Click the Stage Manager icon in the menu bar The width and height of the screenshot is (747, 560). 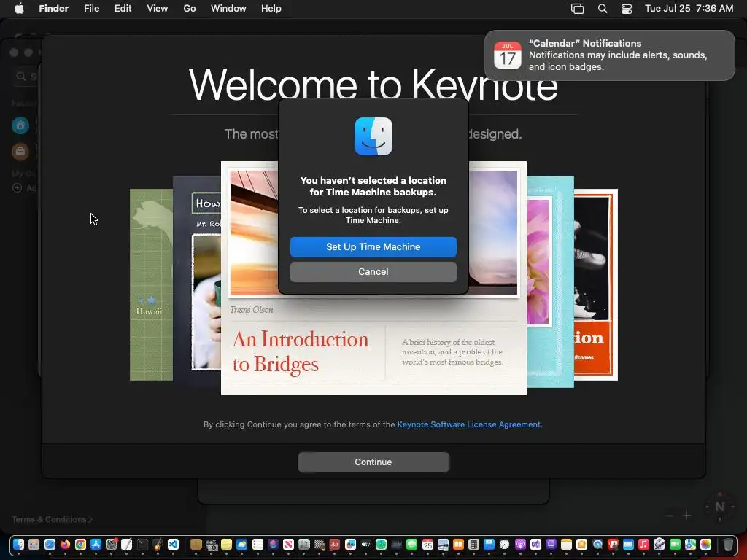click(578, 9)
